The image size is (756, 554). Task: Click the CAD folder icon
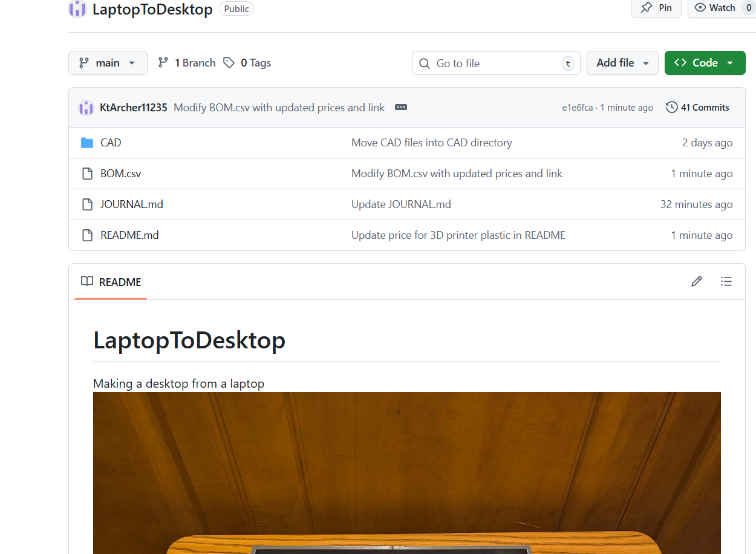tap(87, 143)
